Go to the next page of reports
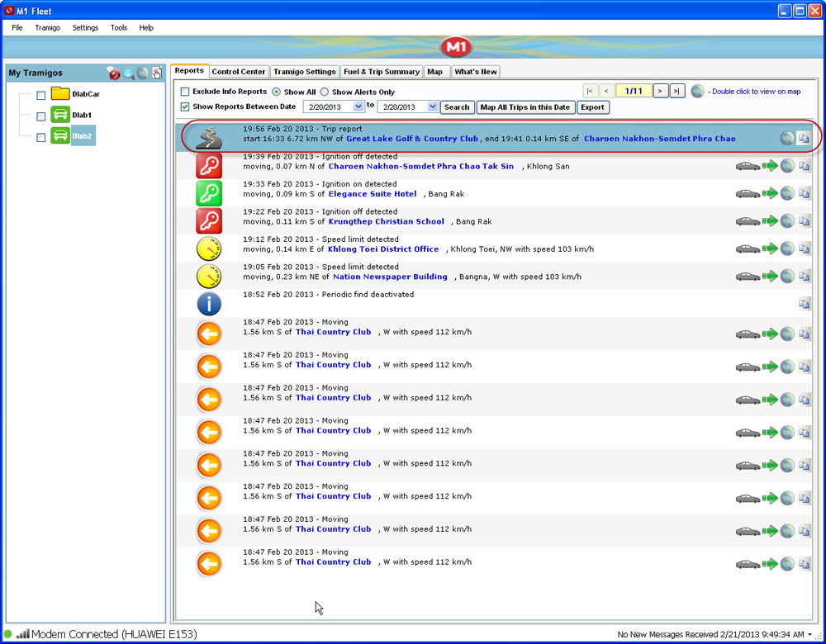 (660, 91)
